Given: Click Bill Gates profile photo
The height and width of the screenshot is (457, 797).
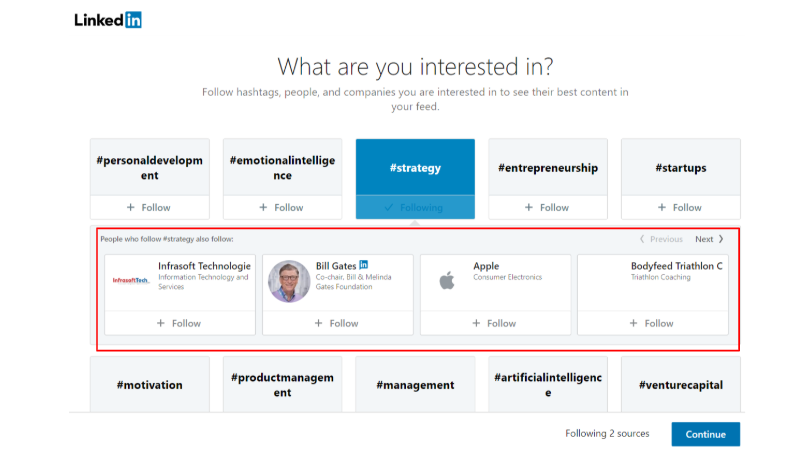Looking at the screenshot, I should (289, 281).
